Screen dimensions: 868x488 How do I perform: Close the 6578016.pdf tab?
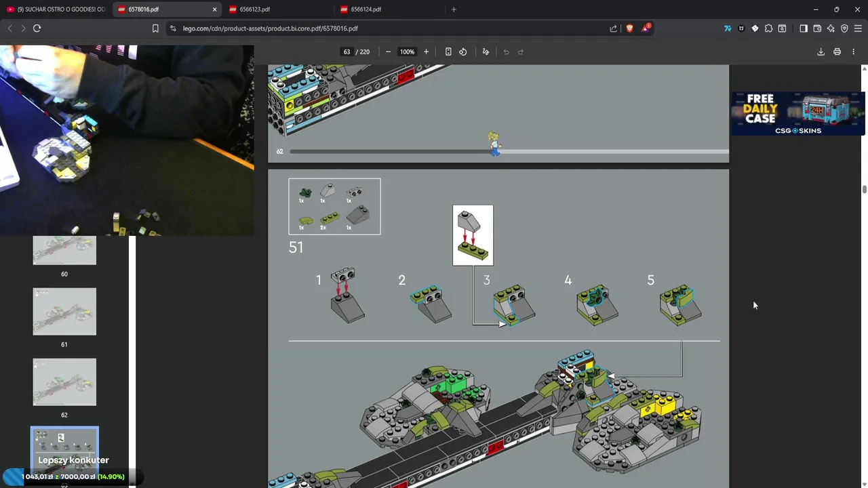point(215,9)
